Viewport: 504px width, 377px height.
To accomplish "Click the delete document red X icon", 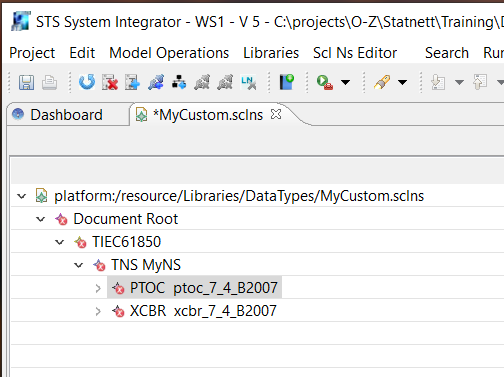I will pos(110,82).
